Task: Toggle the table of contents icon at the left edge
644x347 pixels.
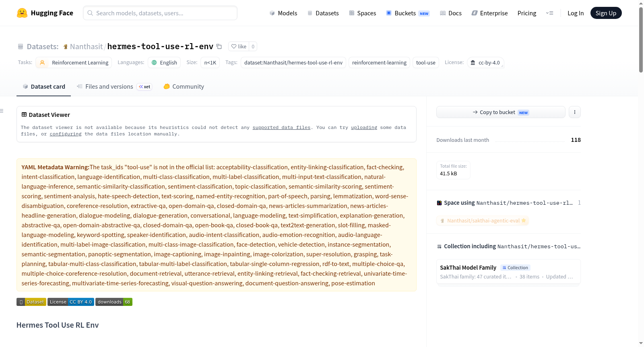Action: [2, 111]
